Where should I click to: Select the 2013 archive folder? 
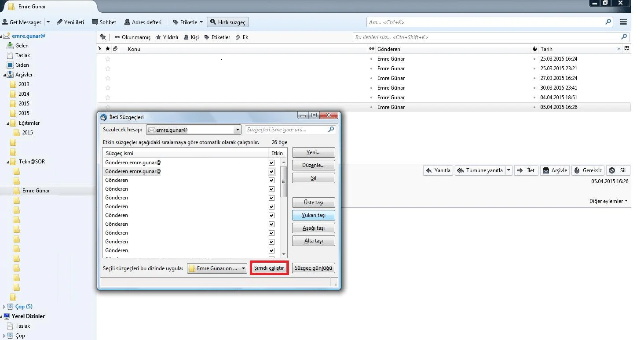point(24,84)
